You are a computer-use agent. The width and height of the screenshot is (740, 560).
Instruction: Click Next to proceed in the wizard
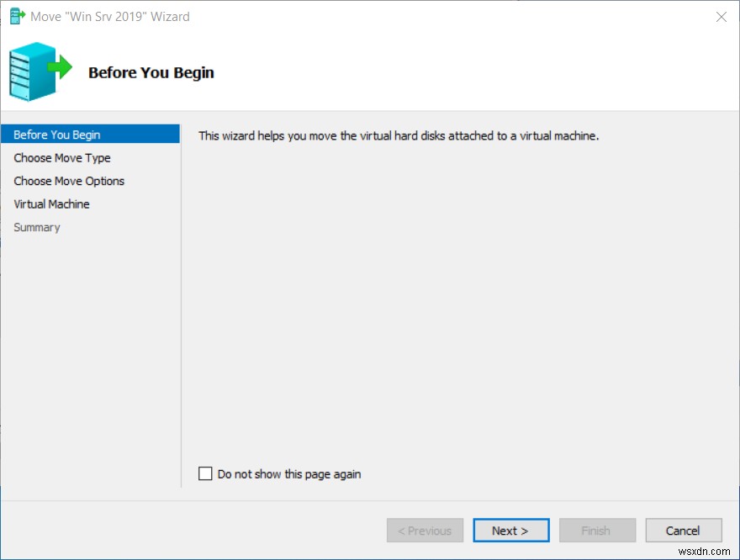coord(511,530)
